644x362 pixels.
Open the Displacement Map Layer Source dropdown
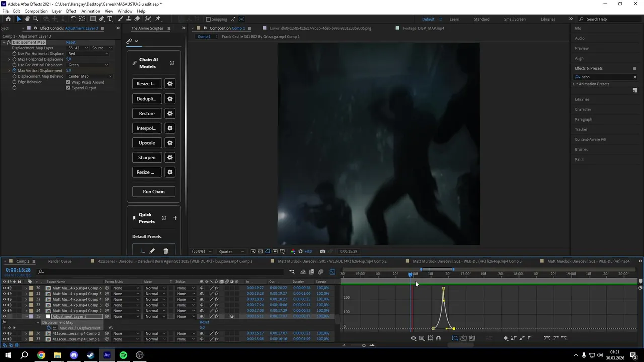[x=102, y=48]
